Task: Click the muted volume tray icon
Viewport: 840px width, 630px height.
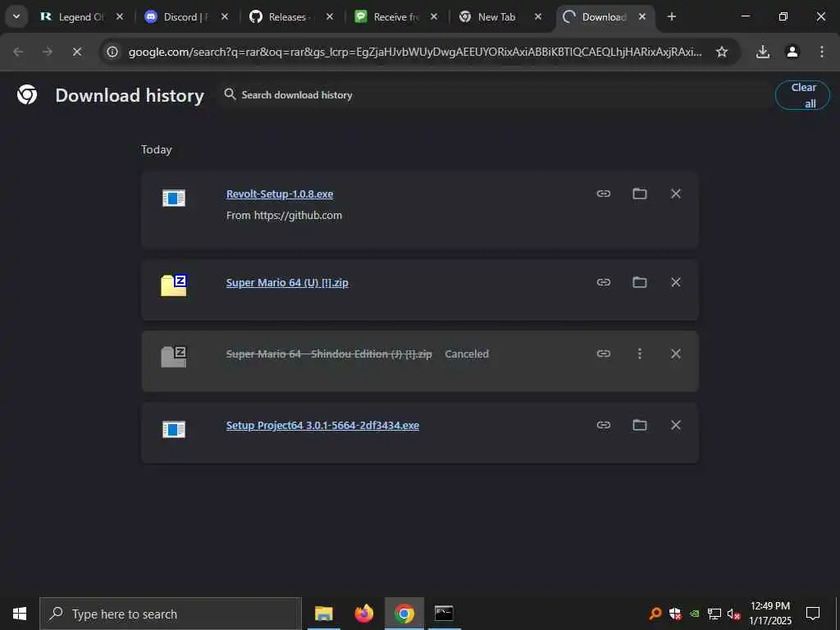Action: (733, 614)
